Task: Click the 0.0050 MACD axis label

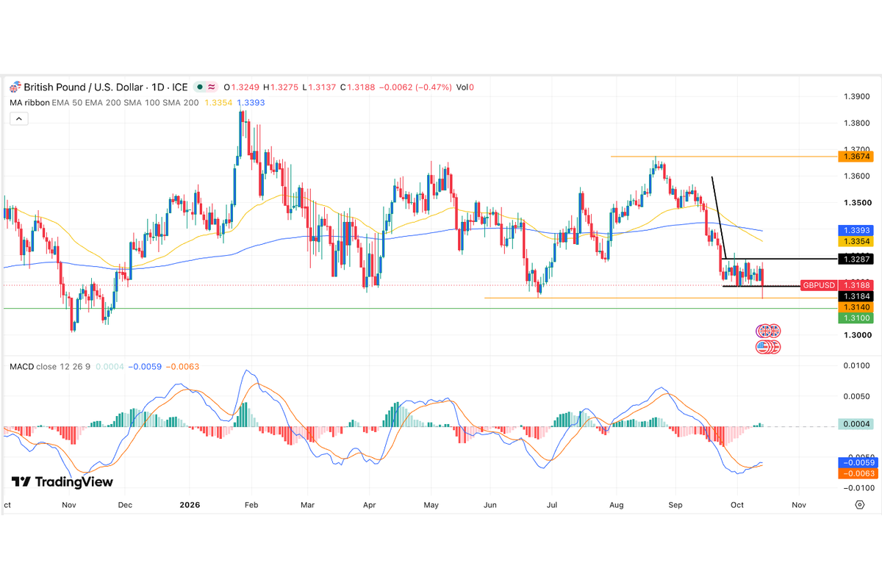Action: point(858,396)
